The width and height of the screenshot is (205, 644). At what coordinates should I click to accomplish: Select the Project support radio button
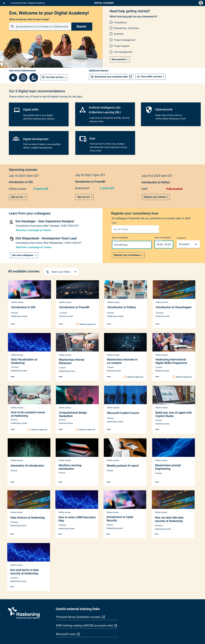[111, 46]
